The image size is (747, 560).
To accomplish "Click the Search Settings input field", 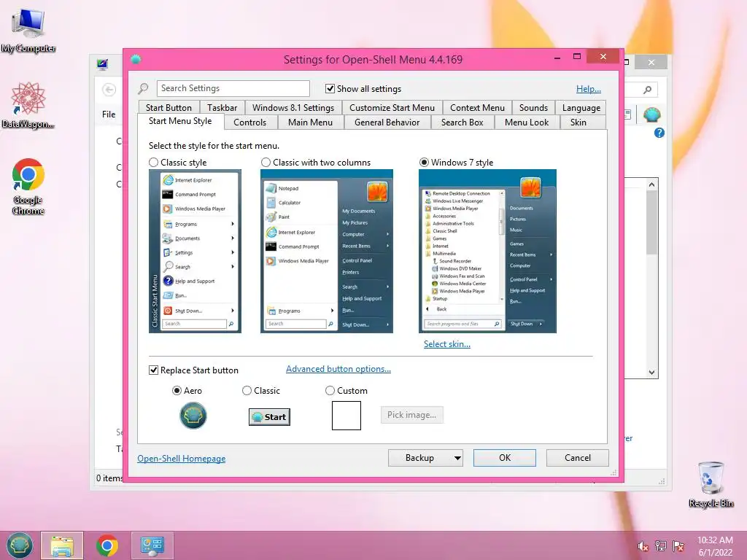I will [x=233, y=88].
